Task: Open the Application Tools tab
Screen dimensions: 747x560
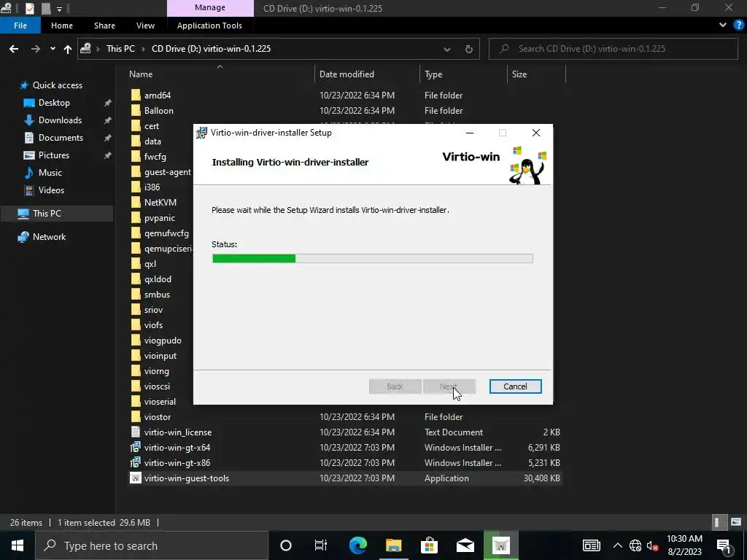Action: click(x=209, y=26)
